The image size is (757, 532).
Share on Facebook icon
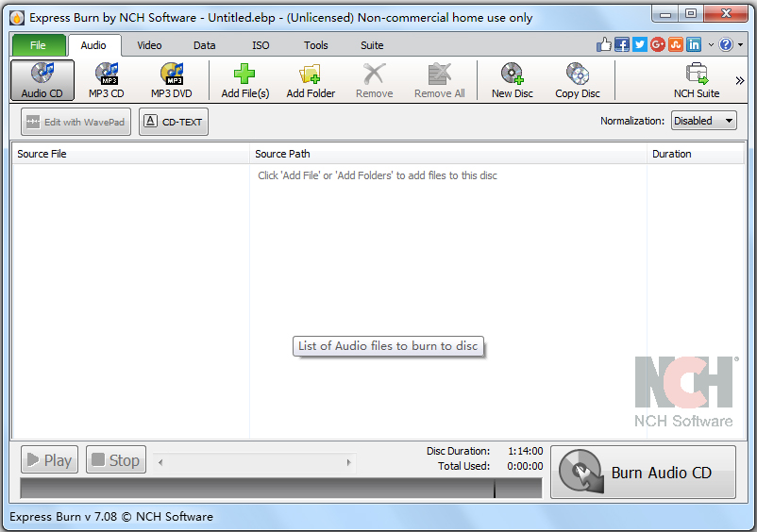tap(622, 44)
